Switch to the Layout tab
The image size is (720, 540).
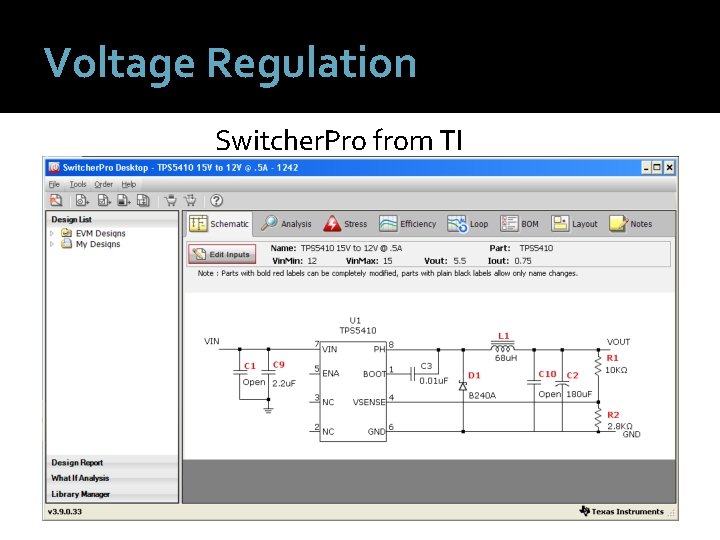574,224
